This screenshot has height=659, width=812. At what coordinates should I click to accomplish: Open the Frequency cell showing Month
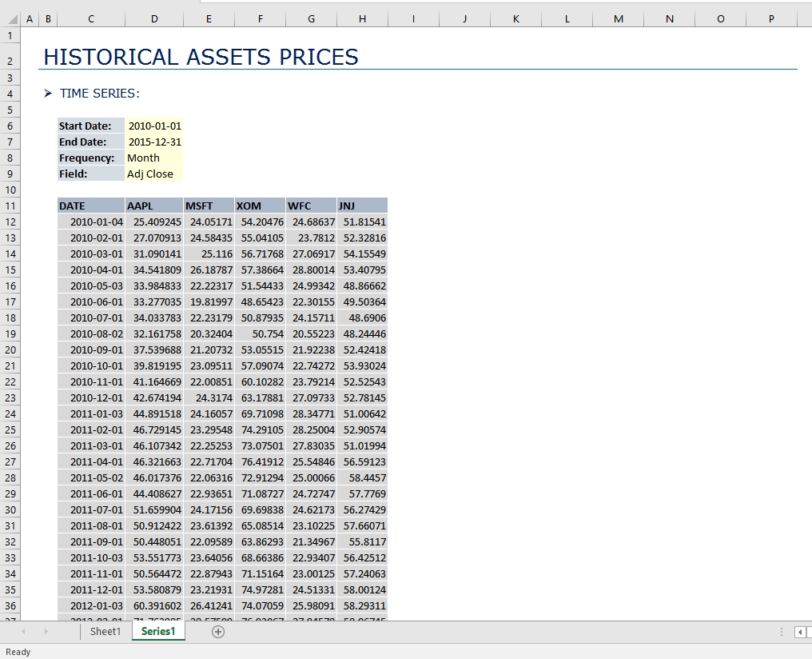tap(154, 158)
